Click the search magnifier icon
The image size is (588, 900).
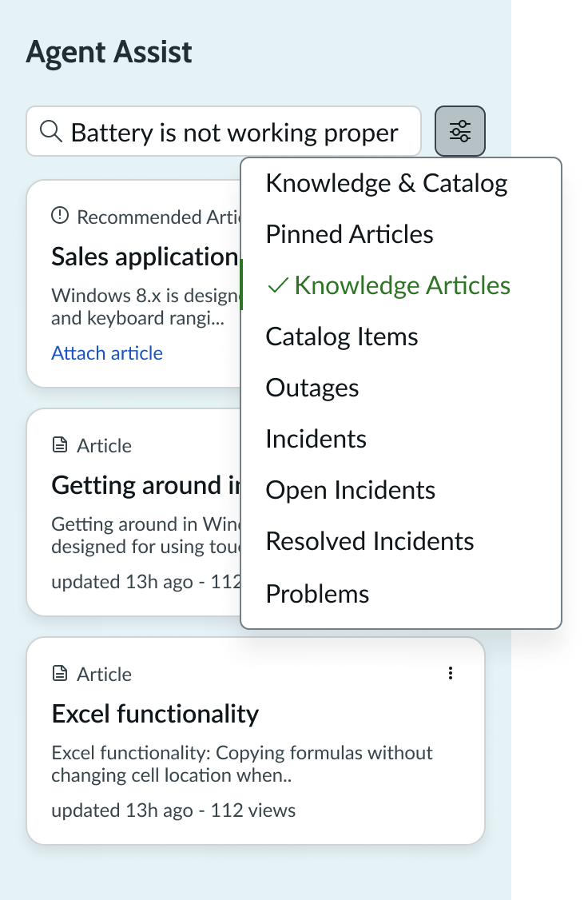[x=51, y=131]
